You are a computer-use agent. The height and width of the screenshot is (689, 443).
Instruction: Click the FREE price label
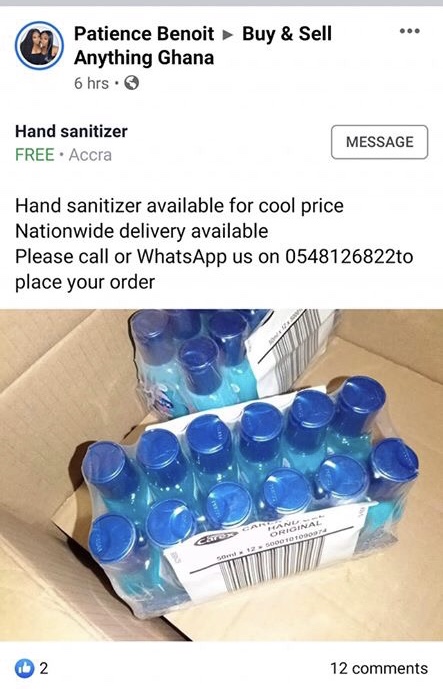pos(35,155)
